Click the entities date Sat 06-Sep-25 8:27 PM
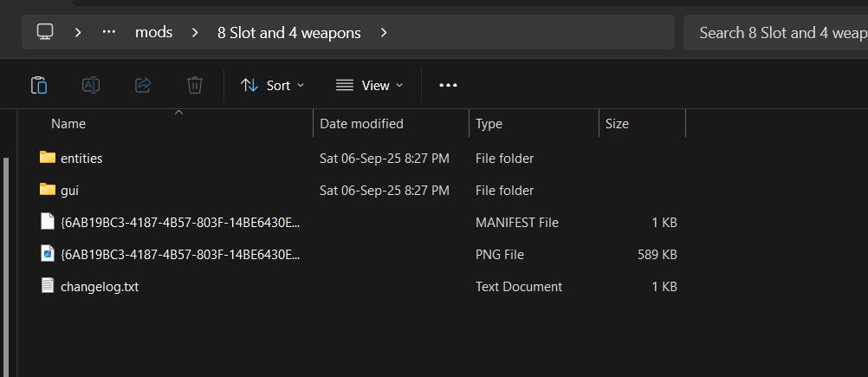The height and width of the screenshot is (377, 868). 384,159
